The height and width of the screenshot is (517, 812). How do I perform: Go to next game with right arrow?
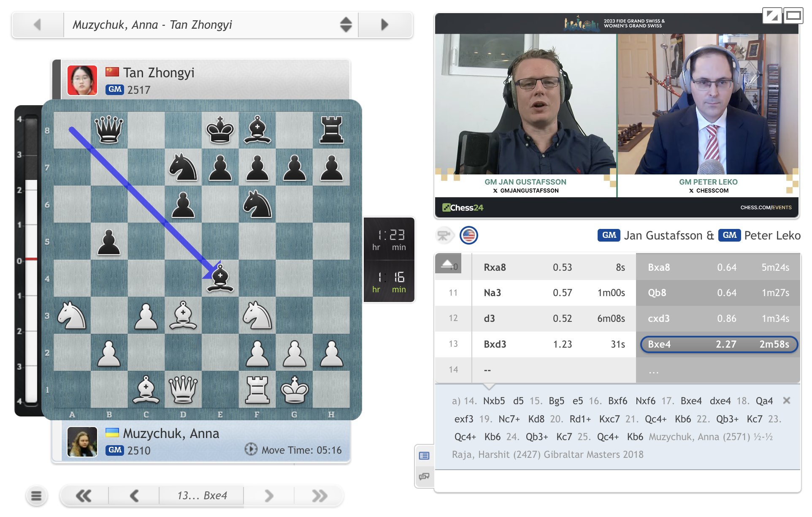coord(384,24)
